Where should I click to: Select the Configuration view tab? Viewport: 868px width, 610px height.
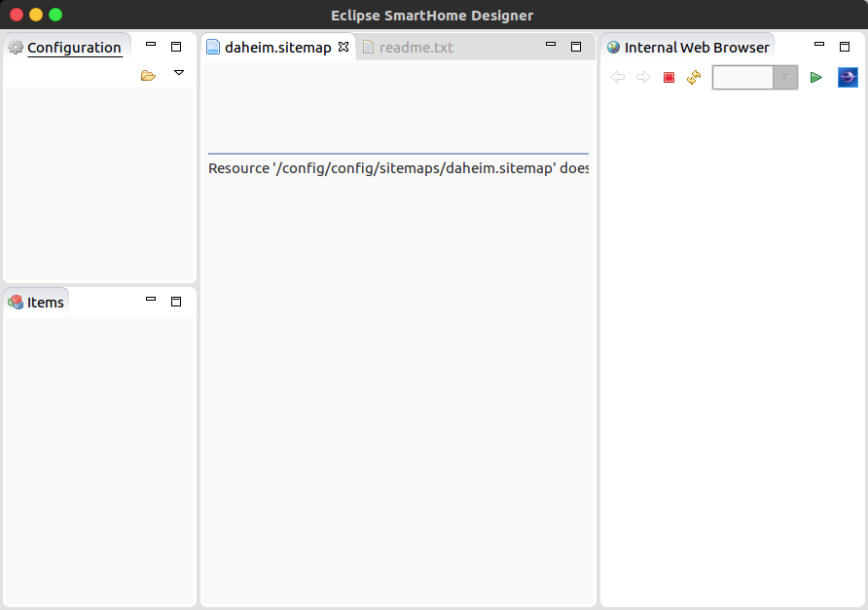66,48
